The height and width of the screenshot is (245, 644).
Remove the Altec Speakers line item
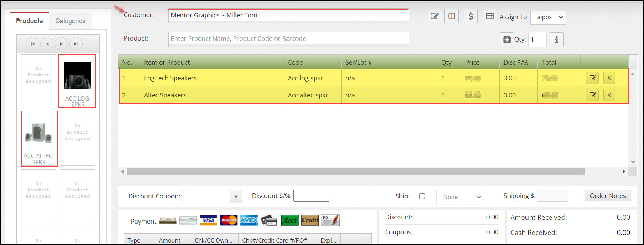click(609, 95)
